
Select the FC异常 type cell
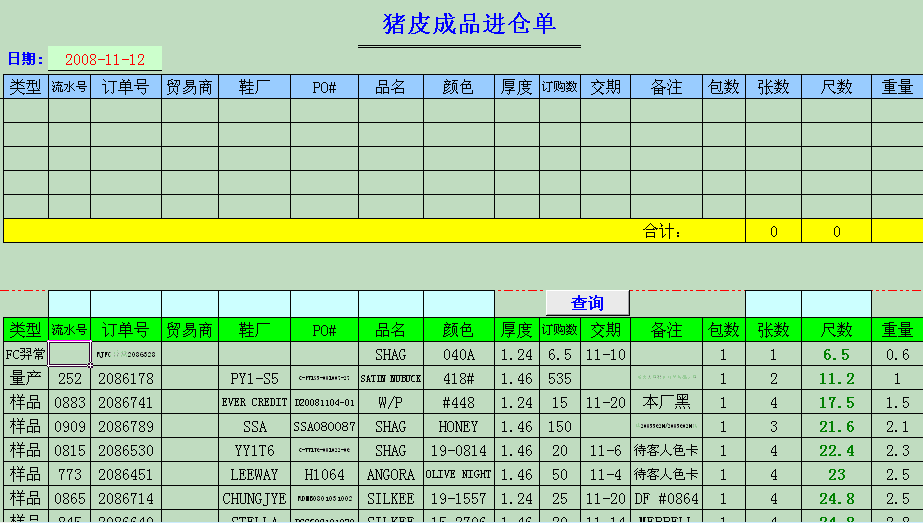click(26, 354)
